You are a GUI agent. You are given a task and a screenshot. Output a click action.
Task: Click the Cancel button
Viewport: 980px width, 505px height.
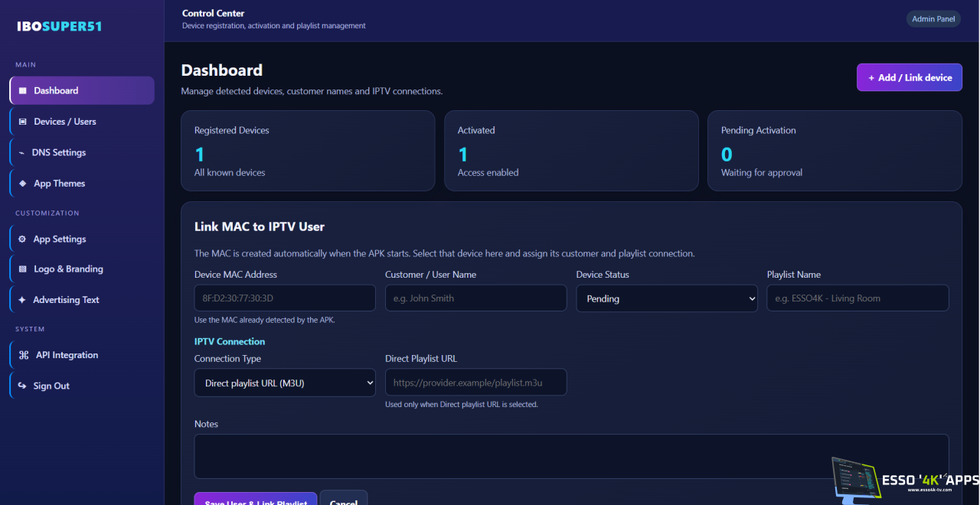tap(344, 498)
